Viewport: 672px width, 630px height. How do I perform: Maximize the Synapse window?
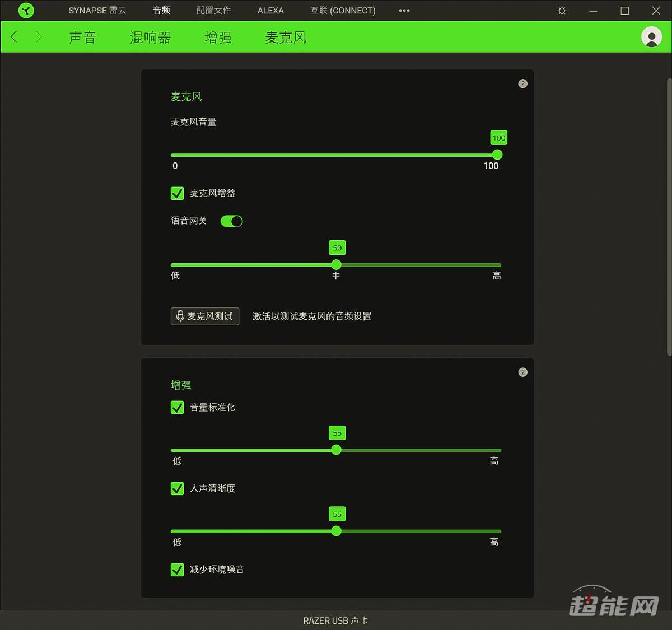(x=624, y=11)
